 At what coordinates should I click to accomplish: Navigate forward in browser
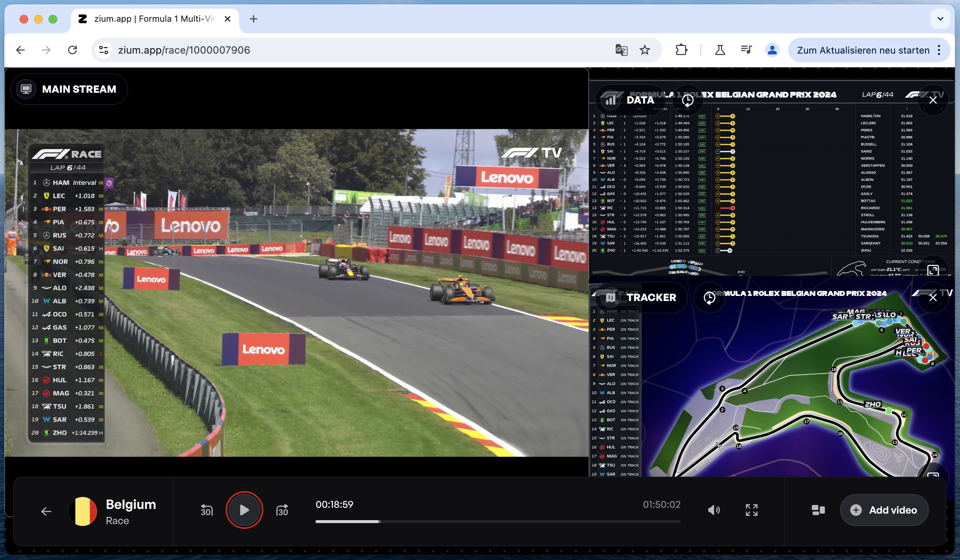(46, 50)
